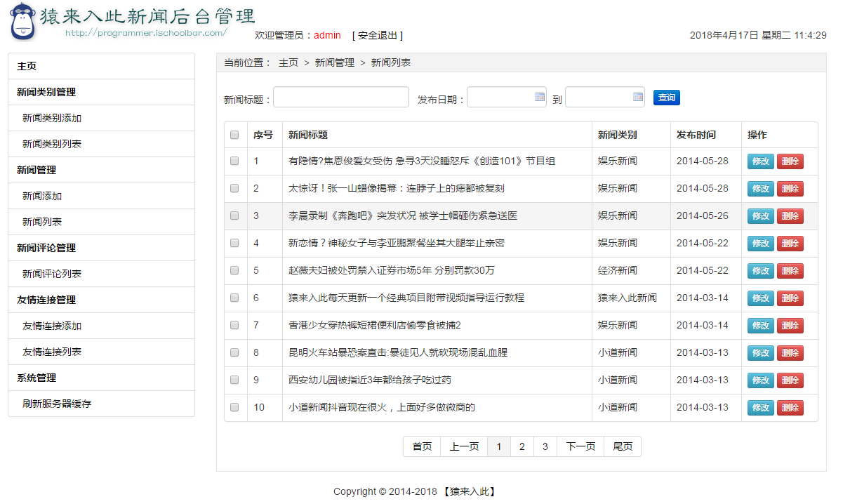
Task: Open 新闻添加 in sidebar
Action: click(101, 196)
